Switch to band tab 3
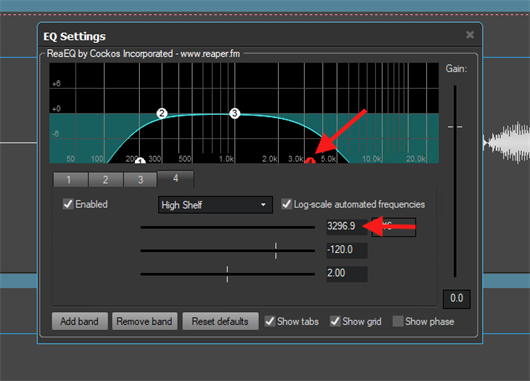This screenshot has width=530, height=381. pyautogui.click(x=141, y=180)
